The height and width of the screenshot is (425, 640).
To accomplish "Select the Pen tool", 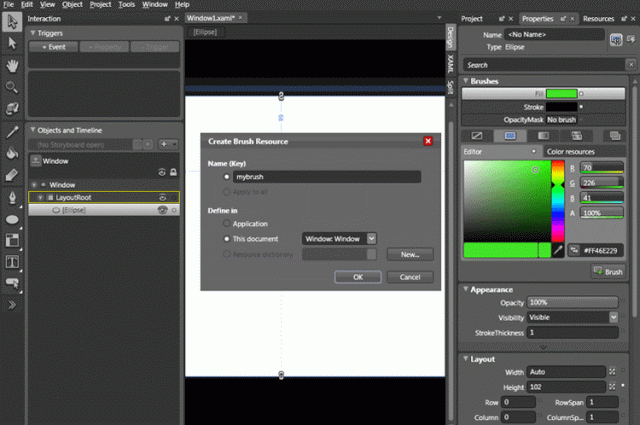I will 12,198.
